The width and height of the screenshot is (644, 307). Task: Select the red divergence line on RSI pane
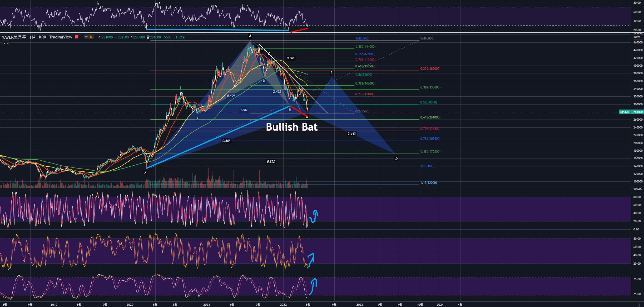pos(299,30)
